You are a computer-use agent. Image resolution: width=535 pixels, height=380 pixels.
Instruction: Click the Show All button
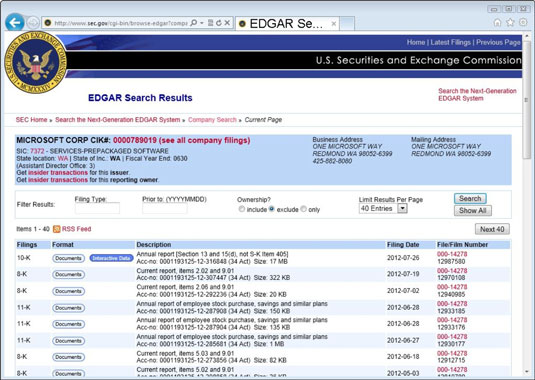473,210
